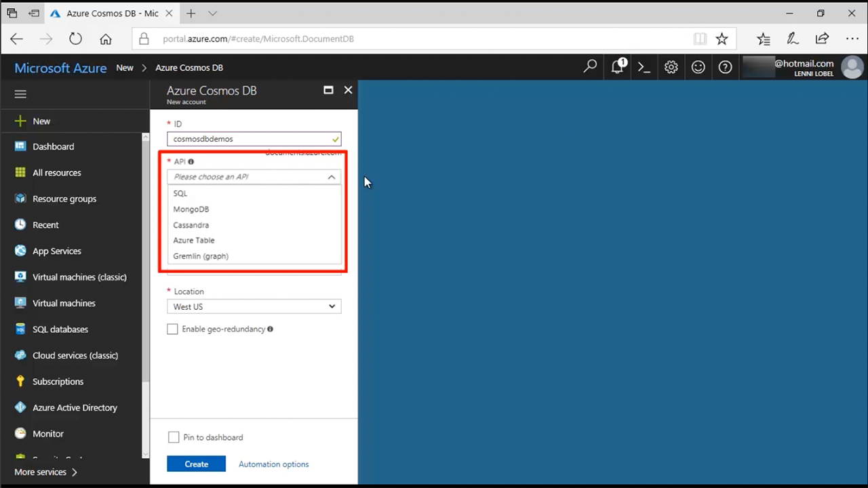The image size is (868, 488).
Task: Go back with browser back arrow
Action: pos(17,39)
